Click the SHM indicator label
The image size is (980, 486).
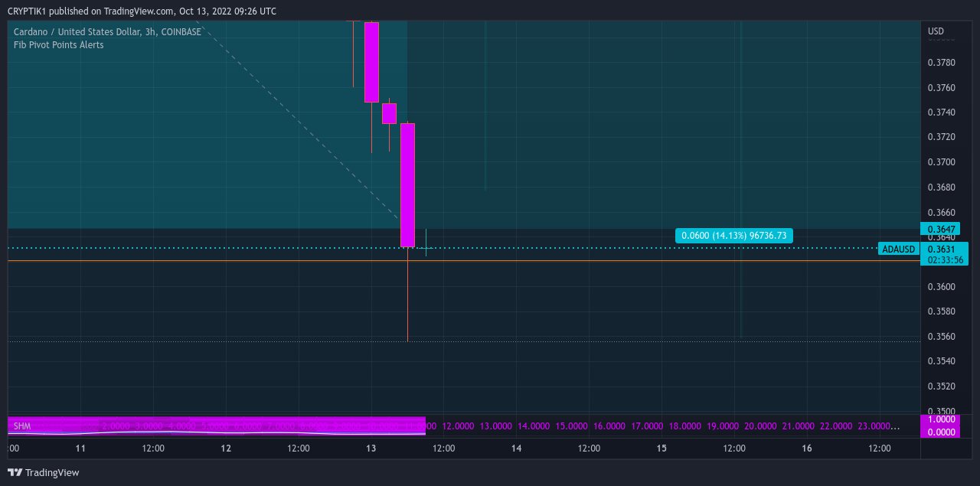click(x=22, y=426)
